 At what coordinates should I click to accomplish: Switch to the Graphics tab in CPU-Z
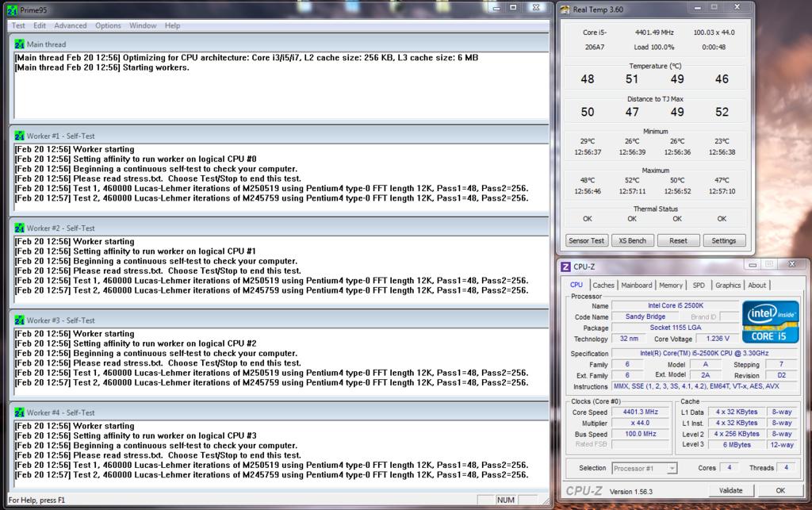728,286
